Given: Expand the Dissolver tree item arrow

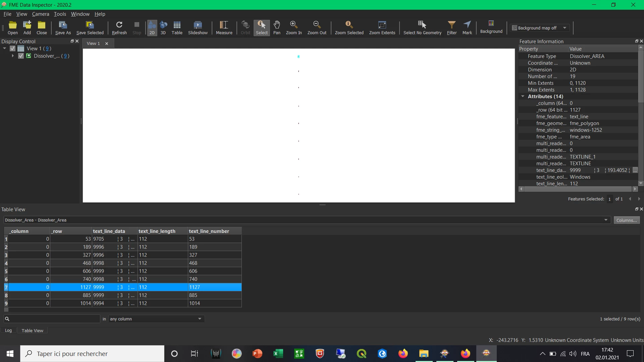Looking at the screenshot, I should (13, 56).
